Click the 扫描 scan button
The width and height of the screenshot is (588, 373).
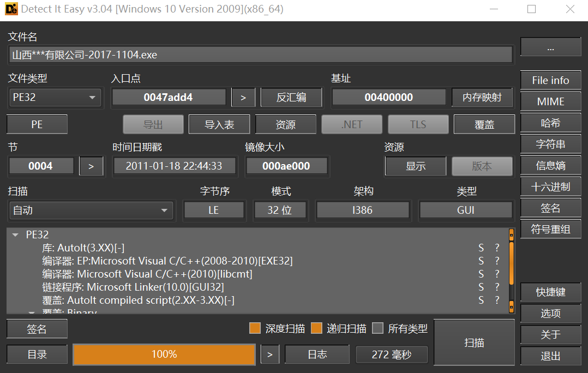point(474,342)
